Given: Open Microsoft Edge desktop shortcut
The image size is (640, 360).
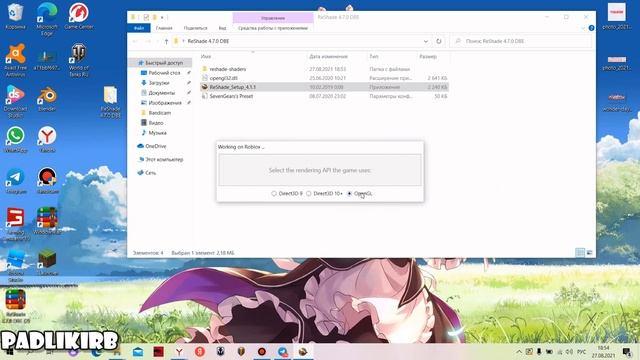Looking at the screenshot, I should pyautogui.click(x=47, y=19).
